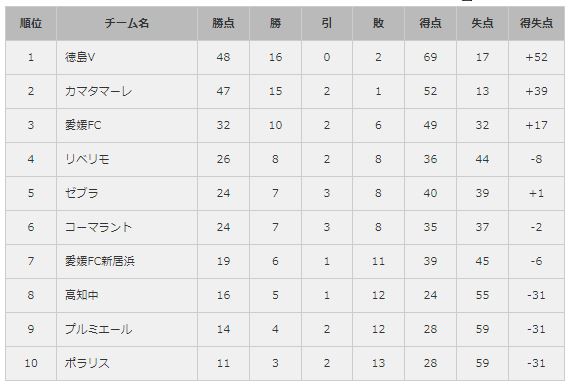Click the 得点 column header

(x=430, y=23)
